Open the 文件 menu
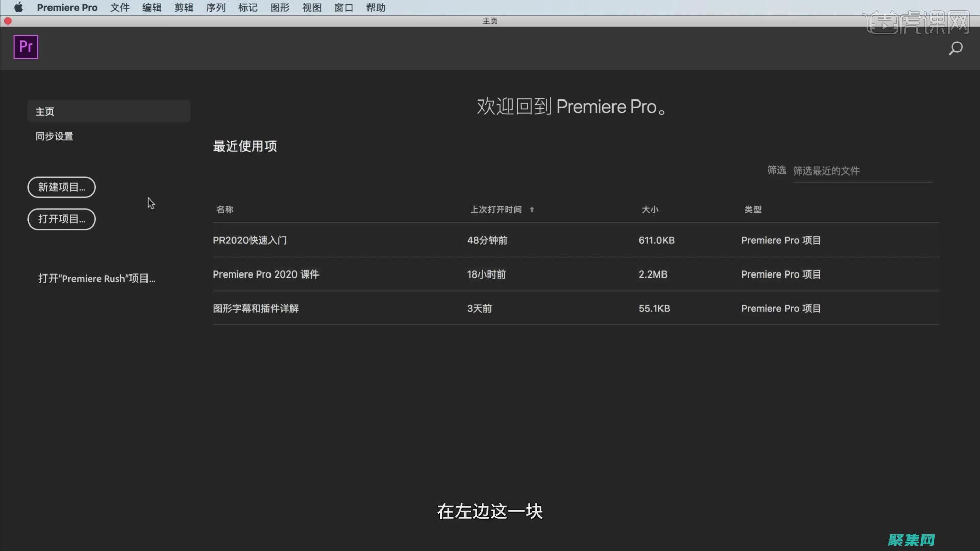The height and width of the screenshot is (551, 980). coord(119,8)
